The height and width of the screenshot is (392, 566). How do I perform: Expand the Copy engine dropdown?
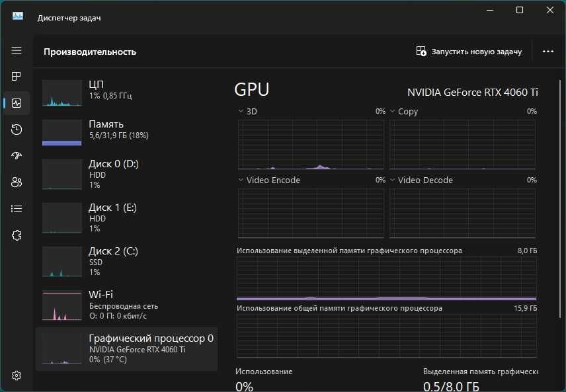point(403,111)
